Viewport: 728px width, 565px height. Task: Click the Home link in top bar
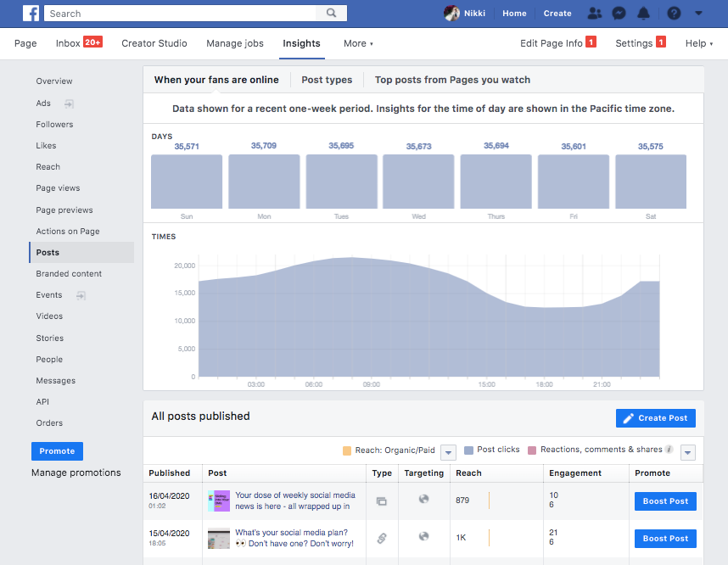click(514, 14)
